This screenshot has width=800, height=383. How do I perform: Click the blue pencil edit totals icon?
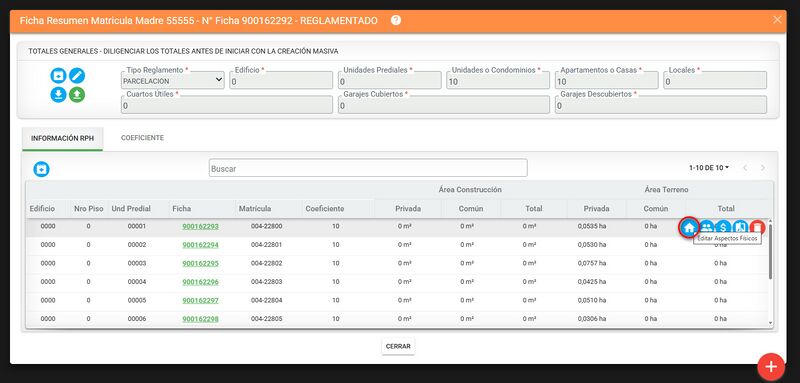tap(77, 76)
